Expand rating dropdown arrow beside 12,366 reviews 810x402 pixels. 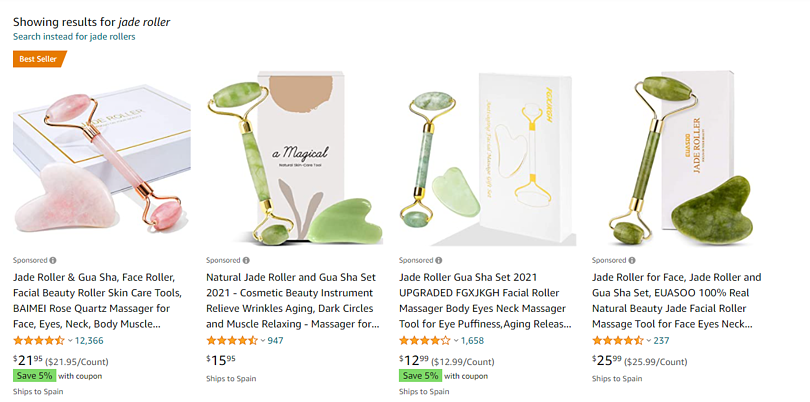pyautogui.click(x=70, y=341)
